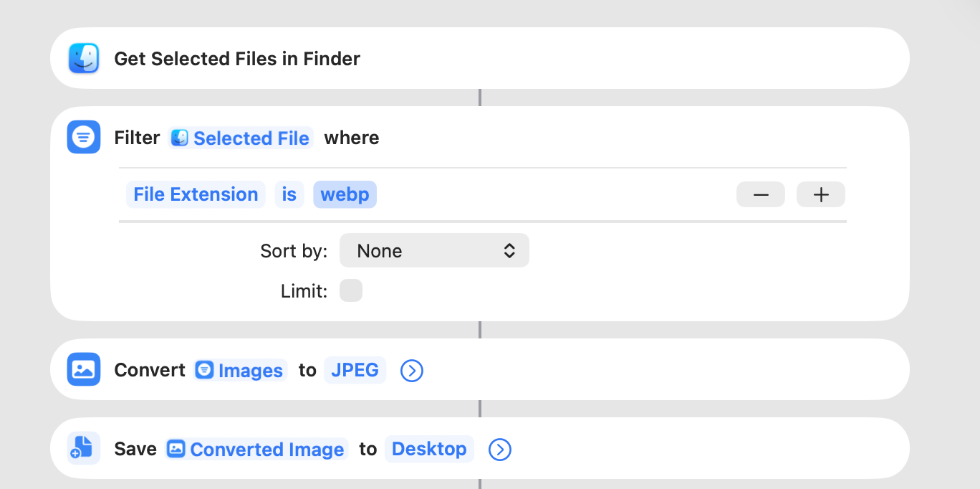The image size is (980, 489).
Task: Click the Filter action title text
Action: (x=137, y=138)
